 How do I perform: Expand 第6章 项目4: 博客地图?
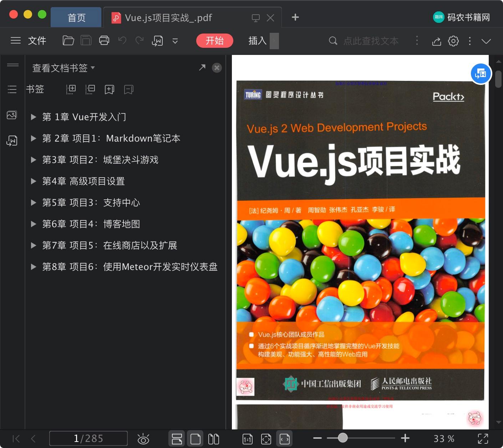pyautogui.click(x=34, y=224)
